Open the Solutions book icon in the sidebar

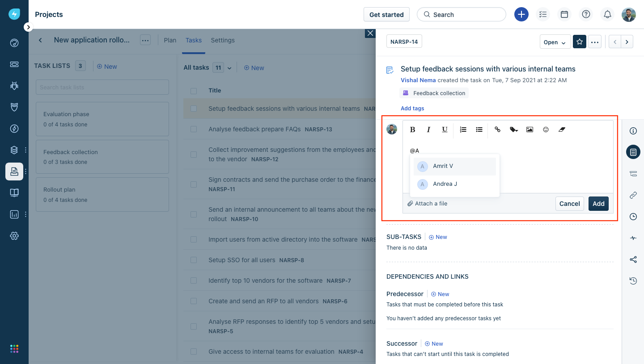point(14,193)
